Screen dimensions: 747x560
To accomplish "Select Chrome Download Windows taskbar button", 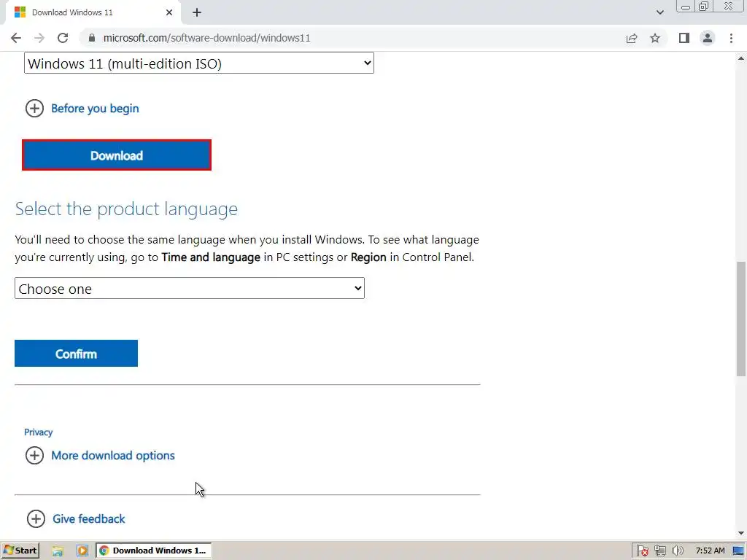I will point(153,551).
